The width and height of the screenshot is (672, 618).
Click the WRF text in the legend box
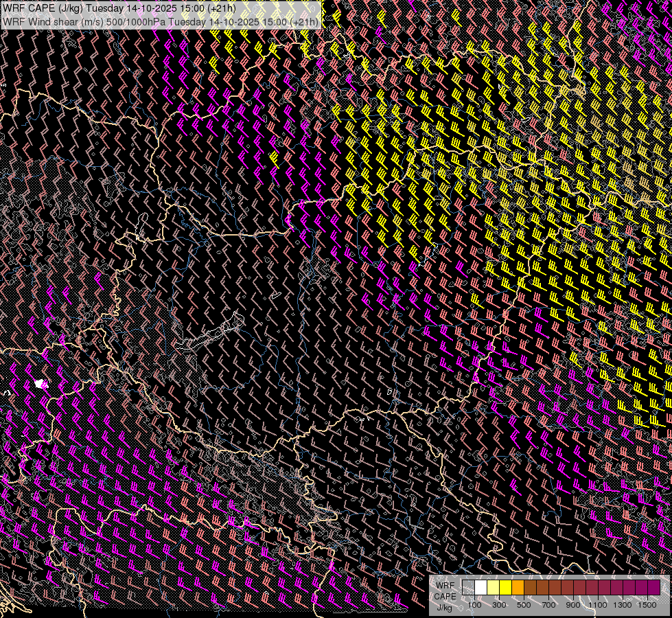pyautogui.click(x=445, y=586)
